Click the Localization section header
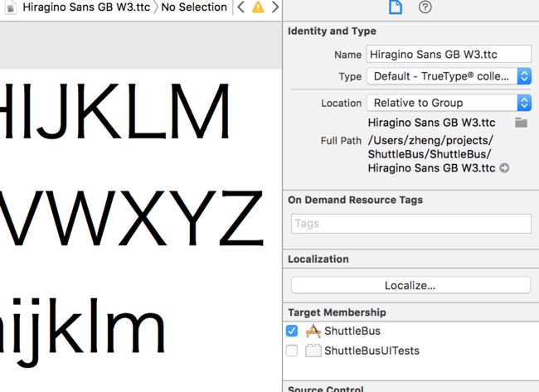 pyautogui.click(x=318, y=259)
